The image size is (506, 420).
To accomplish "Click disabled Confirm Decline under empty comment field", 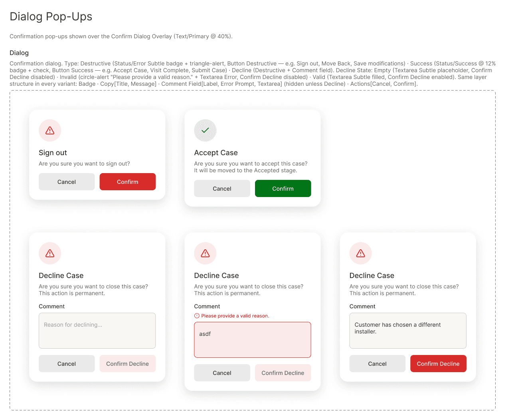I will (x=128, y=364).
